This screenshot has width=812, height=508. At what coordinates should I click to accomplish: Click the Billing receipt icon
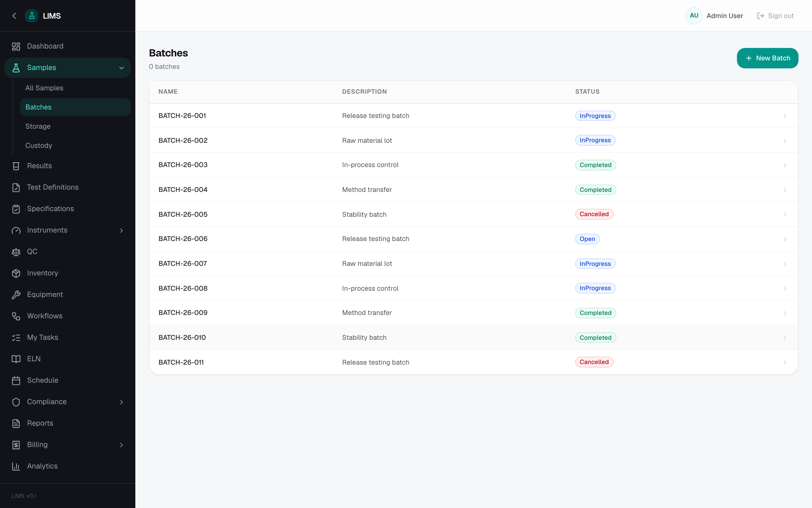16,445
